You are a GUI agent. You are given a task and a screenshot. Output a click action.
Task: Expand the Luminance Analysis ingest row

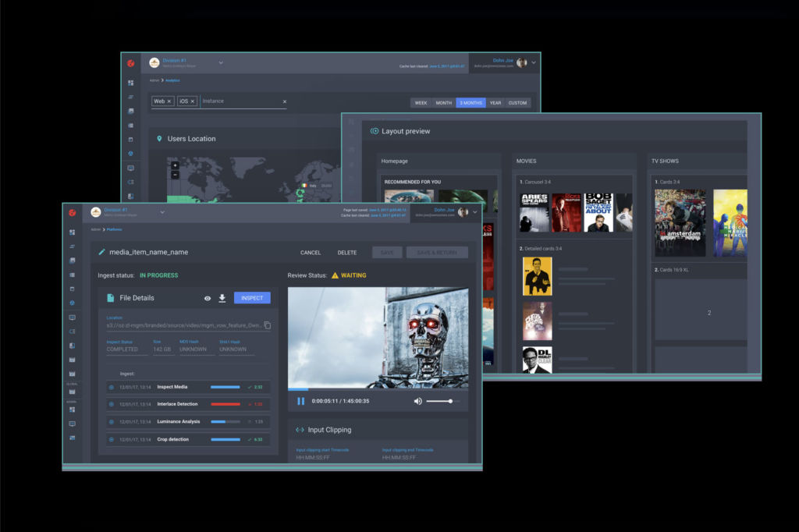(x=111, y=422)
